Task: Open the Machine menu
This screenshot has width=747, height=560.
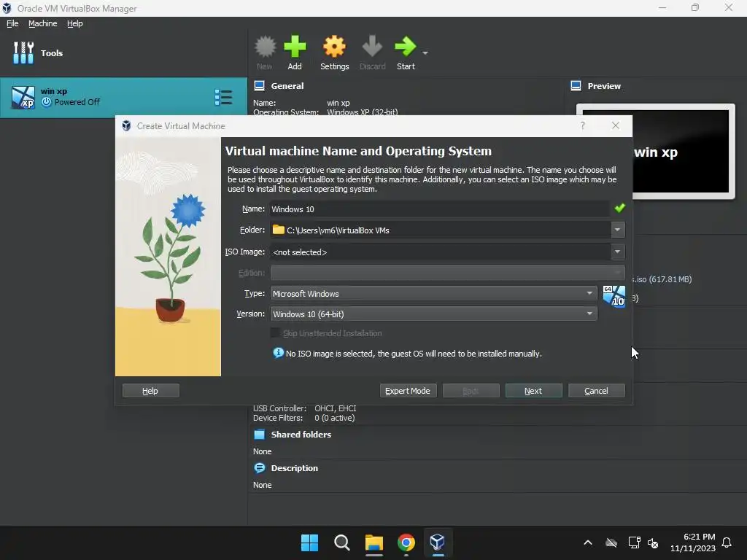Action: pos(42,23)
